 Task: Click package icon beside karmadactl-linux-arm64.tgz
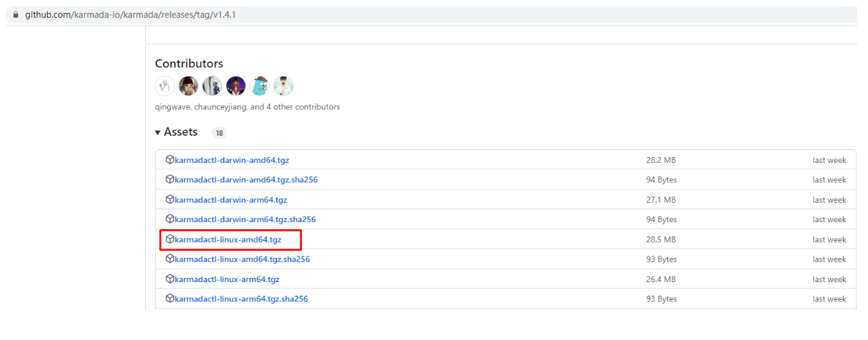click(x=170, y=279)
